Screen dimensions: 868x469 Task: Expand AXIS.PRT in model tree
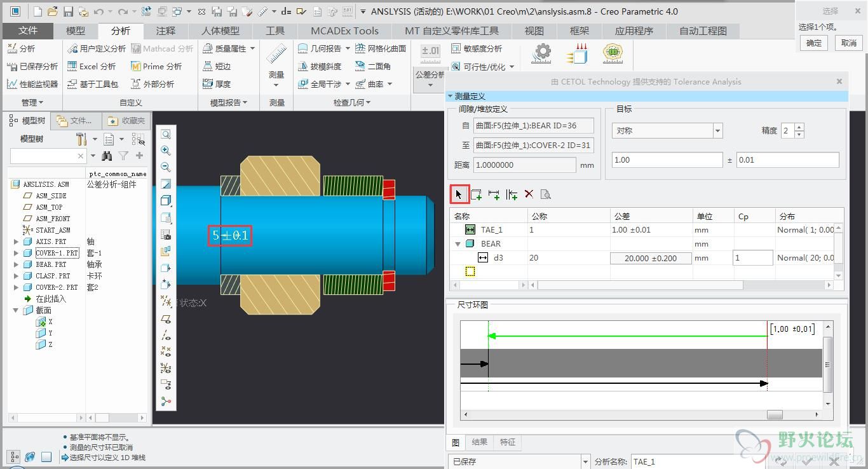click(x=16, y=241)
